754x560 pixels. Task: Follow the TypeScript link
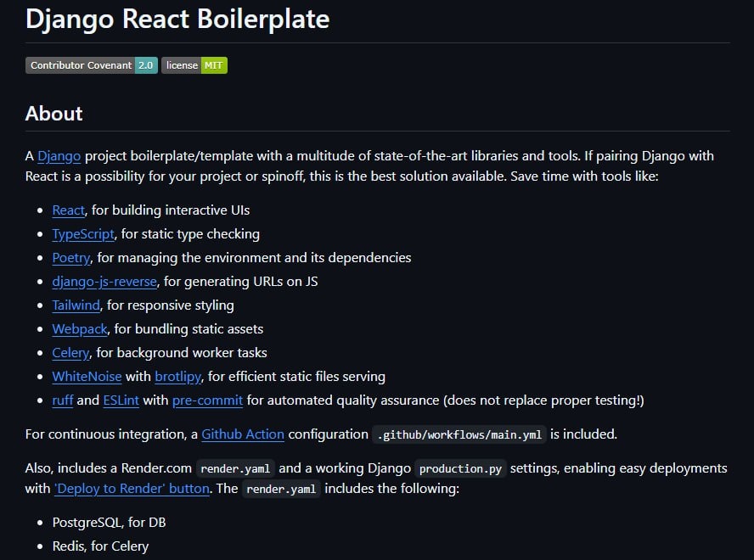coord(85,234)
